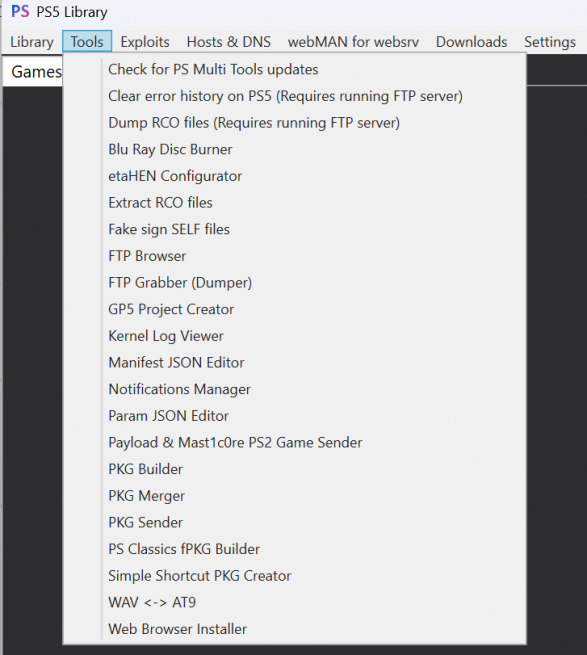Open the Downloads menu

point(471,42)
